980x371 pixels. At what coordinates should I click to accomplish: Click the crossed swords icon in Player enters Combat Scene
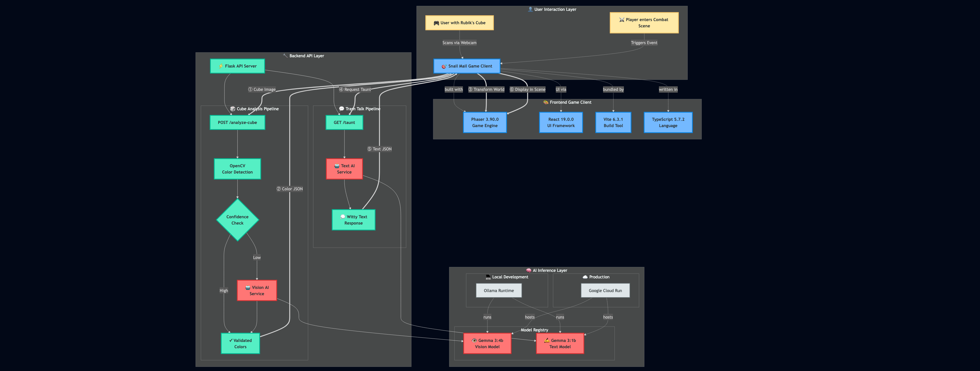point(622,20)
